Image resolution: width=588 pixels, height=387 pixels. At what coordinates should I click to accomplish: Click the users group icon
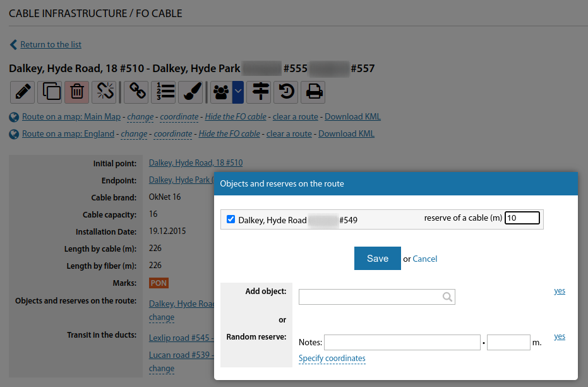coord(220,92)
